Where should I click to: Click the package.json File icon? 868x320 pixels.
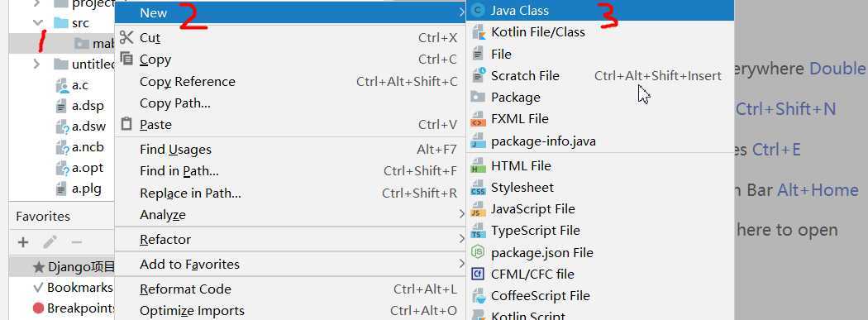(x=478, y=252)
